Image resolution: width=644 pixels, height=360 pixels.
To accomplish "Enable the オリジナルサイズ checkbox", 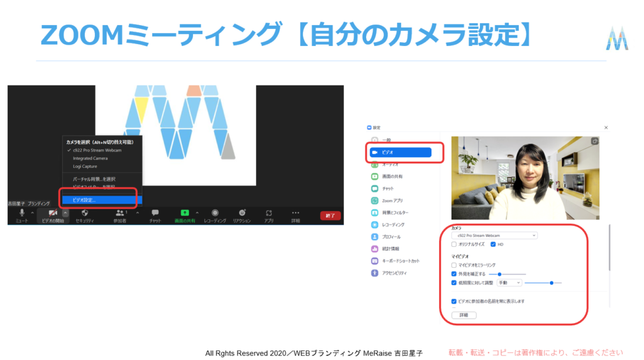I will point(454,244).
